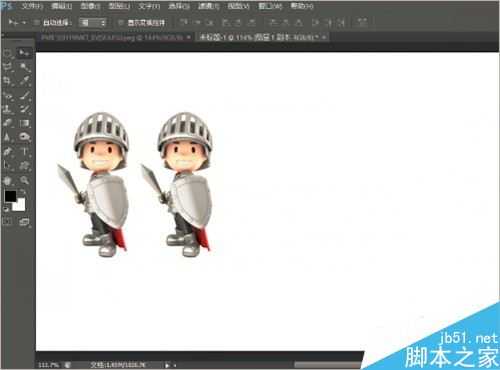
Task: Select the Clone Stamp tool
Action: 7,109
